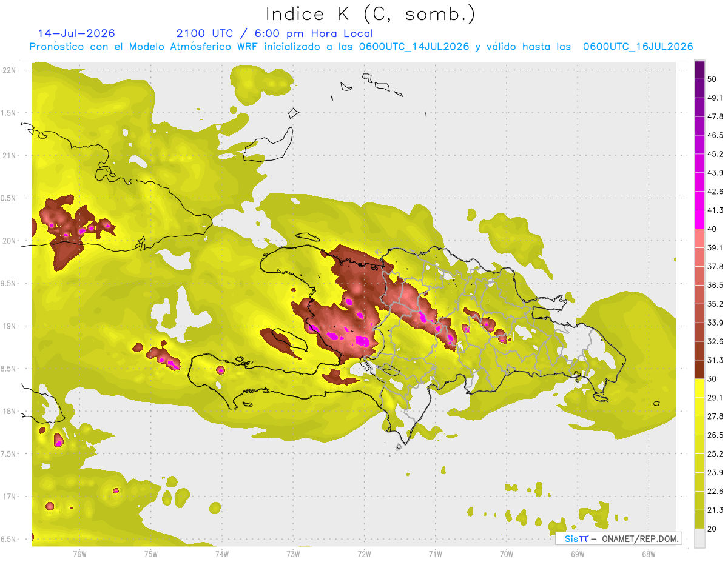Click the colorbar value "26.5"
The image size is (728, 562).
click(x=715, y=435)
